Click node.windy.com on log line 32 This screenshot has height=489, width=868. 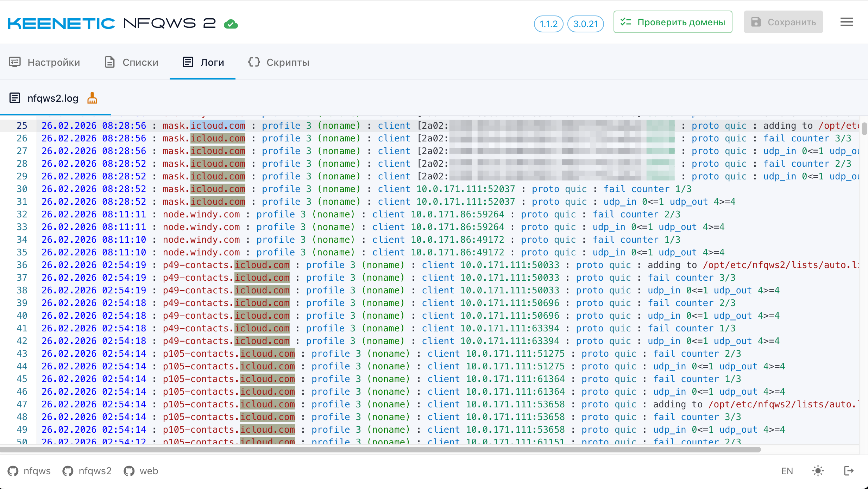tap(201, 214)
